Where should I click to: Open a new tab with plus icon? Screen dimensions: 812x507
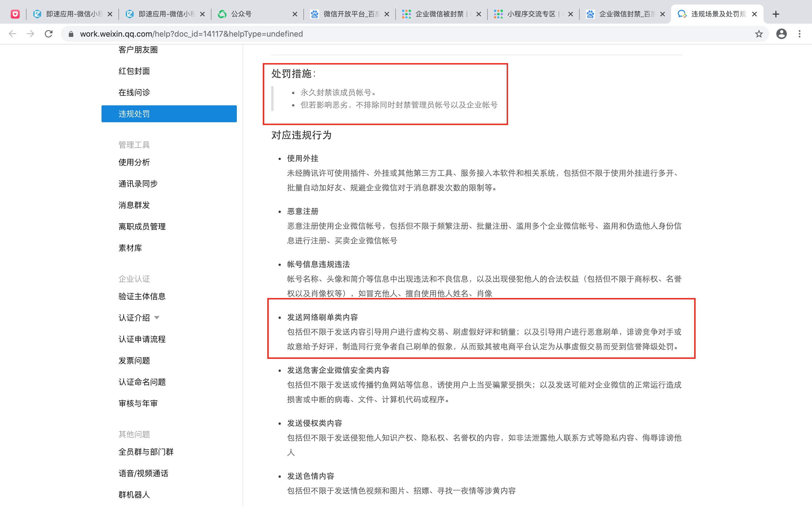coord(776,14)
